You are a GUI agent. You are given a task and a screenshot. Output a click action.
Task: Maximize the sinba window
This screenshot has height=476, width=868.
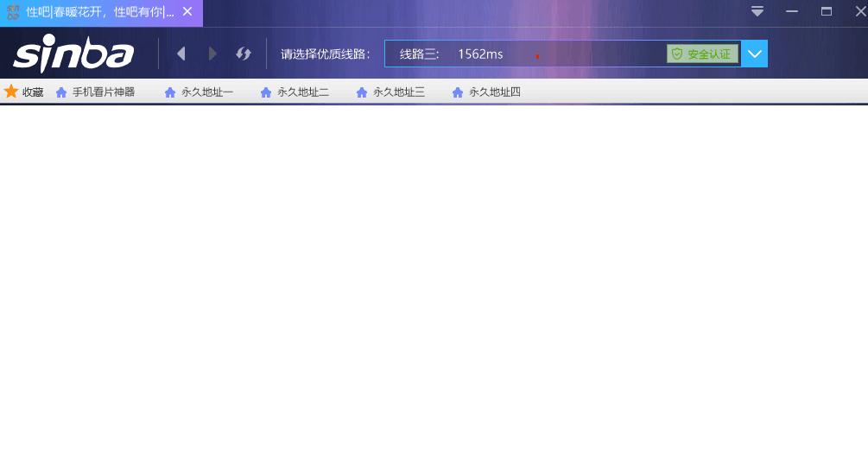click(827, 11)
